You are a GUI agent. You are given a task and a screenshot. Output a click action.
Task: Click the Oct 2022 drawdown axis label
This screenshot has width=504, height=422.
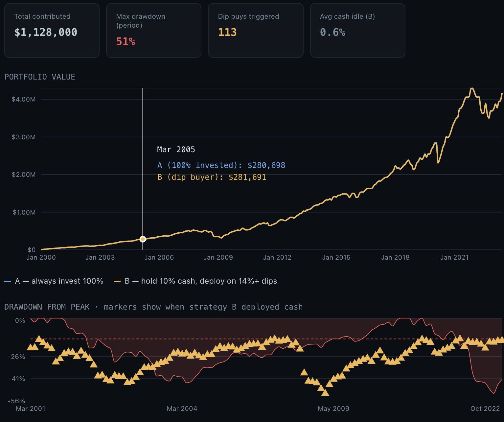[x=485, y=409]
